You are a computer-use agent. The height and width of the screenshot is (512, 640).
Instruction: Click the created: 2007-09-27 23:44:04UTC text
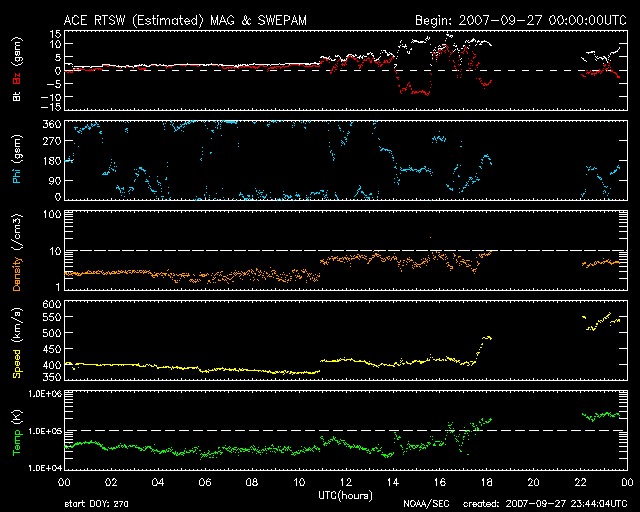(x=545, y=504)
